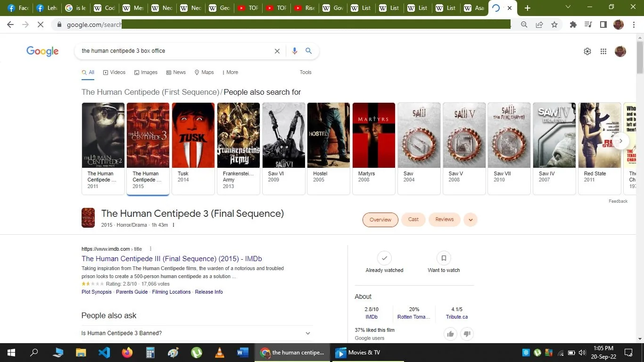The height and width of the screenshot is (362, 644).
Task: Select Tusk 2014 movie card
Action: tap(193, 148)
